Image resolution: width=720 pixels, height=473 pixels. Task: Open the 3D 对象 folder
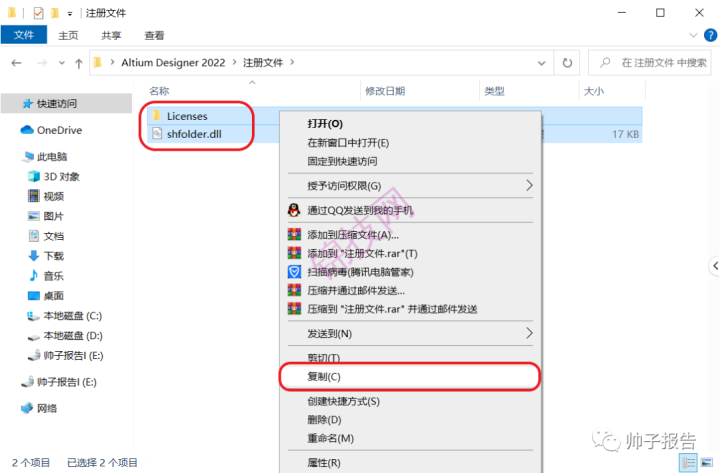coord(54,177)
